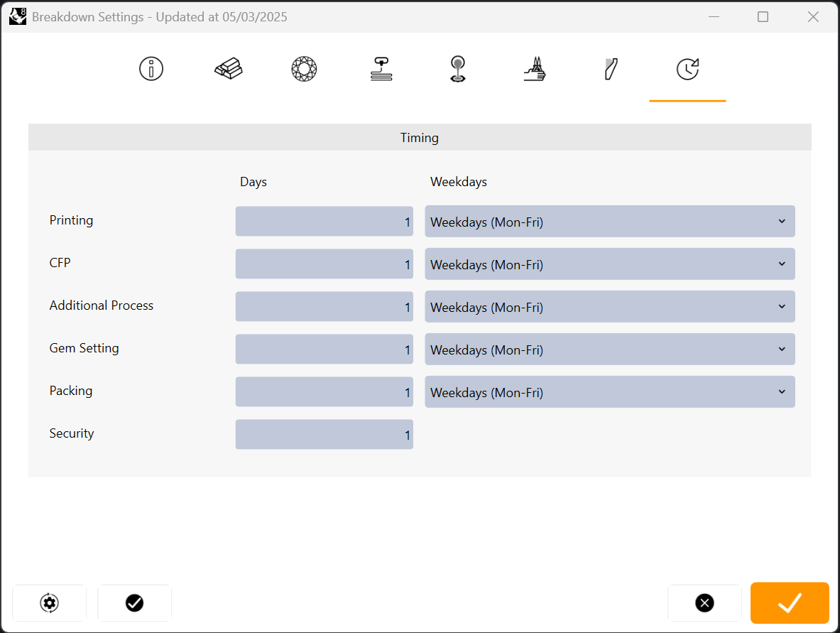Viewport: 840px width, 633px height.
Task: Open the polishing tool tab icon
Action: pos(611,69)
